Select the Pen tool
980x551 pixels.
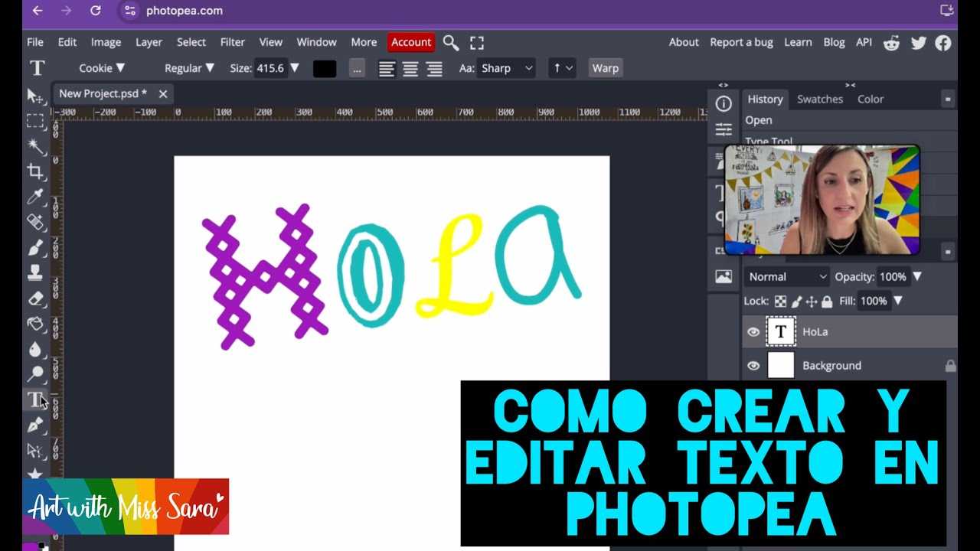pyautogui.click(x=35, y=425)
